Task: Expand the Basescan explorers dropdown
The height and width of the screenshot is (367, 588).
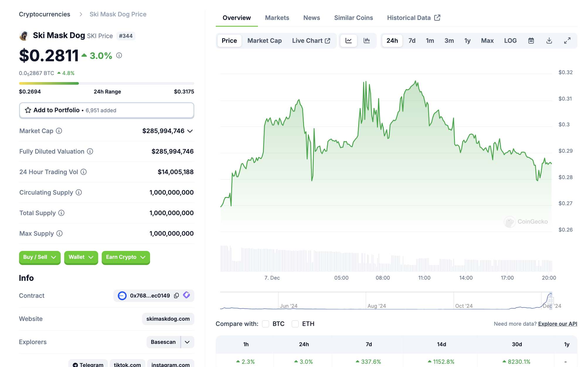Action: click(187, 342)
